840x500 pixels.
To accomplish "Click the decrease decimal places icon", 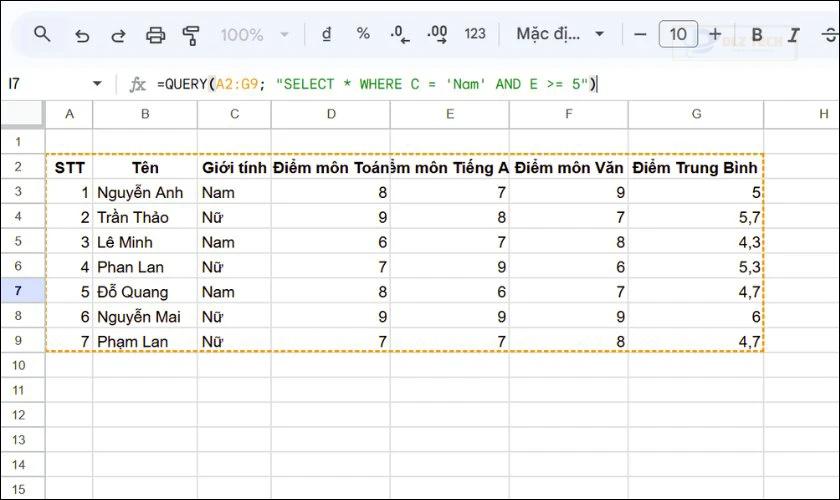I will click(400, 35).
